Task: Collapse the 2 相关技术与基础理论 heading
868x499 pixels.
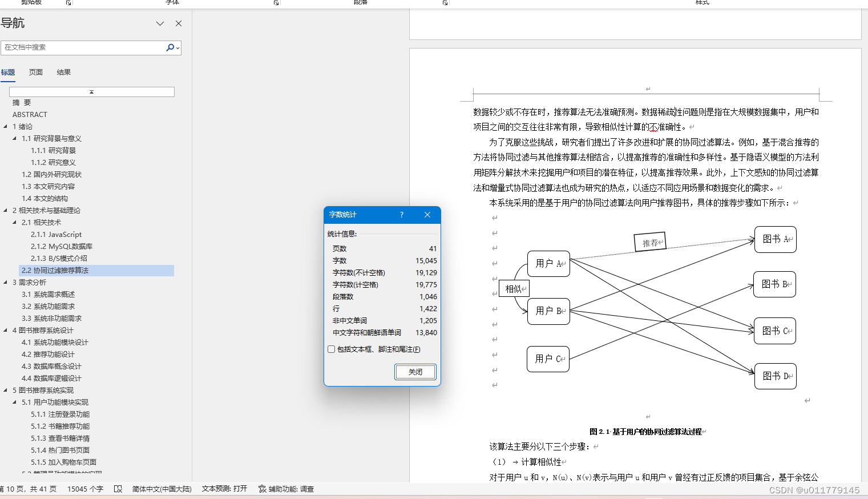Action: point(6,211)
